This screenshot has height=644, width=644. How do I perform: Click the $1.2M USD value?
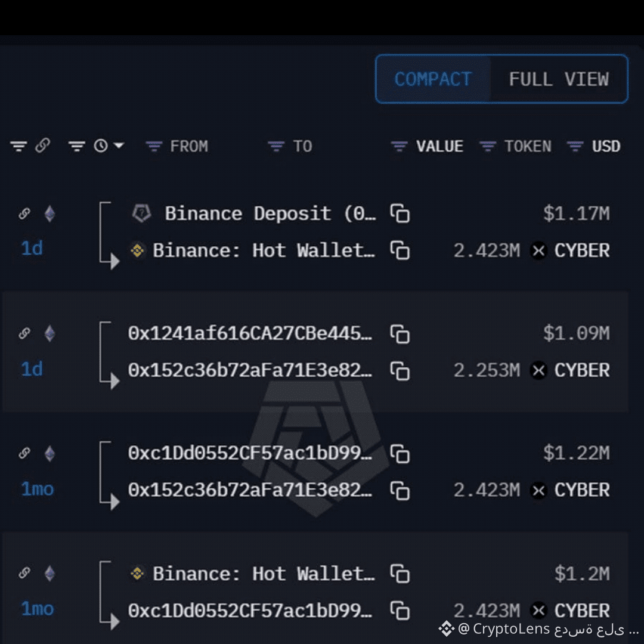coord(582,574)
